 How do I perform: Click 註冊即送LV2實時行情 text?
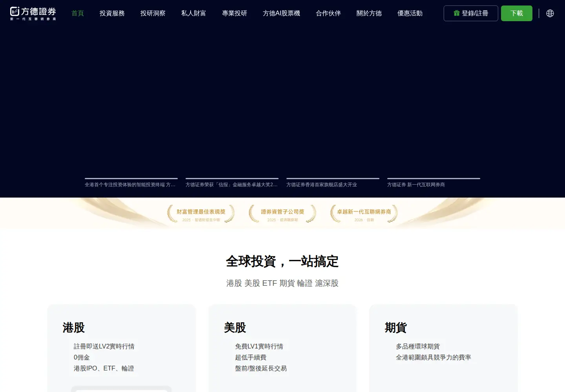104,347
